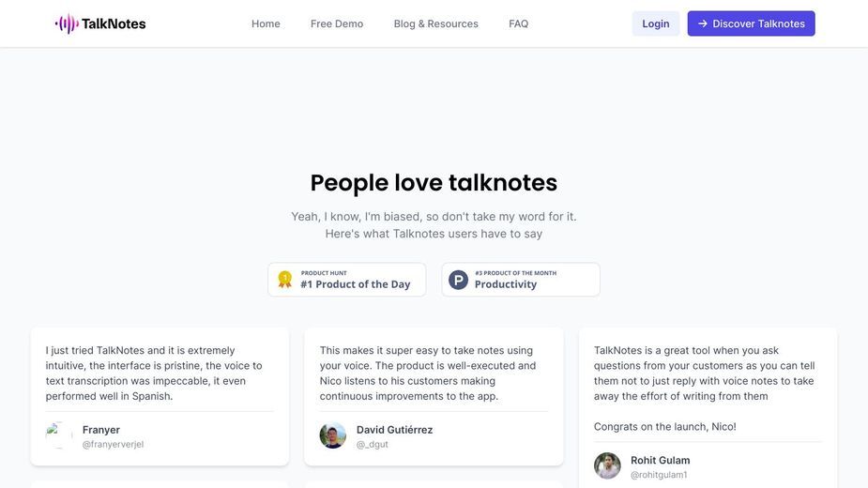Screen dimensions: 868x488
Task: Click the handle @rohitgulam1
Action: click(659, 475)
